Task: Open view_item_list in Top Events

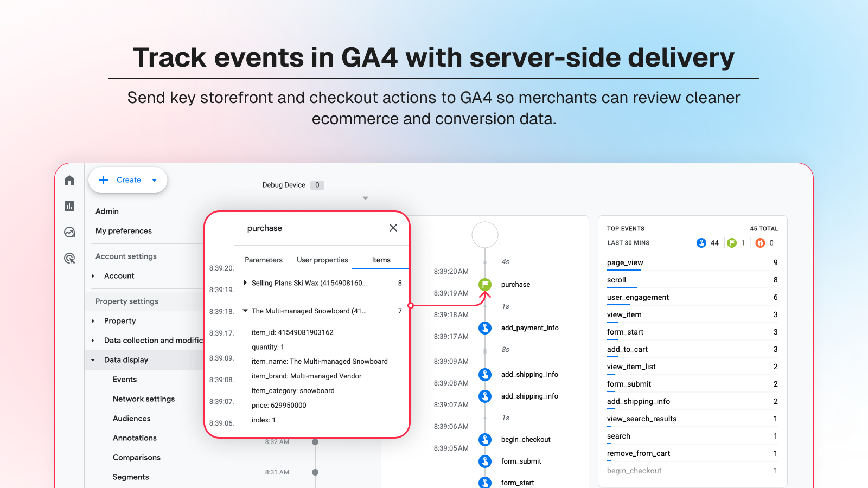Action: click(x=631, y=367)
